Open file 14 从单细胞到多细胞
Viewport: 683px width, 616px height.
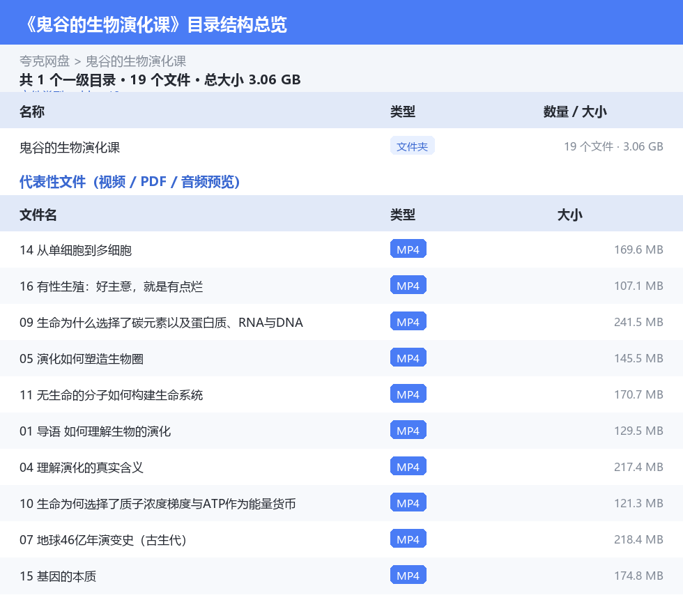pyautogui.click(x=75, y=250)
